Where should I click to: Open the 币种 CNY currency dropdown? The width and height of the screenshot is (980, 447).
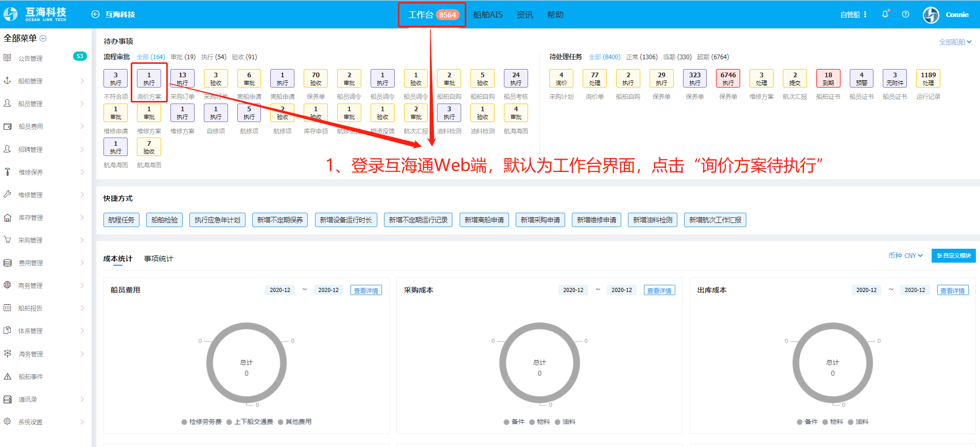pyautogui.click(x=905, y=255)
